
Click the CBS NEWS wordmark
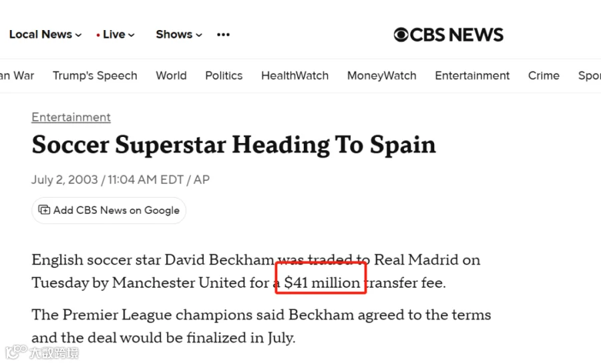click(x=456, y=35)
